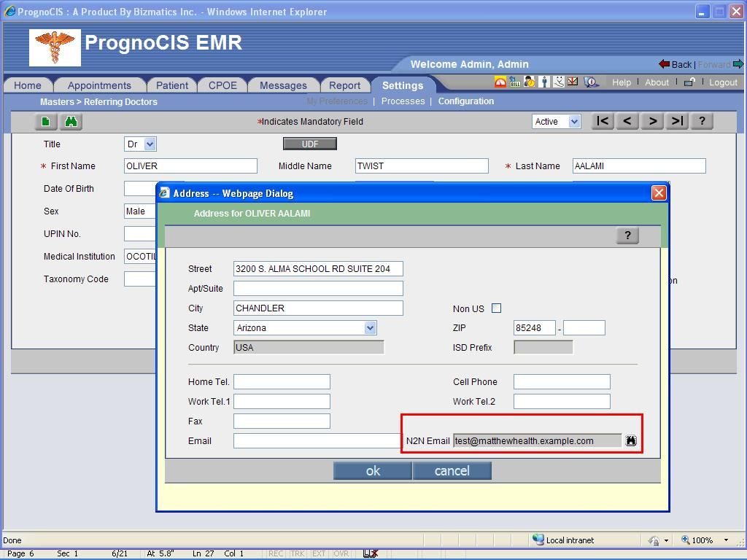Open the Sex dropdown showing Male
Screen dimensions: 747x560
click(x=140, y=211)
